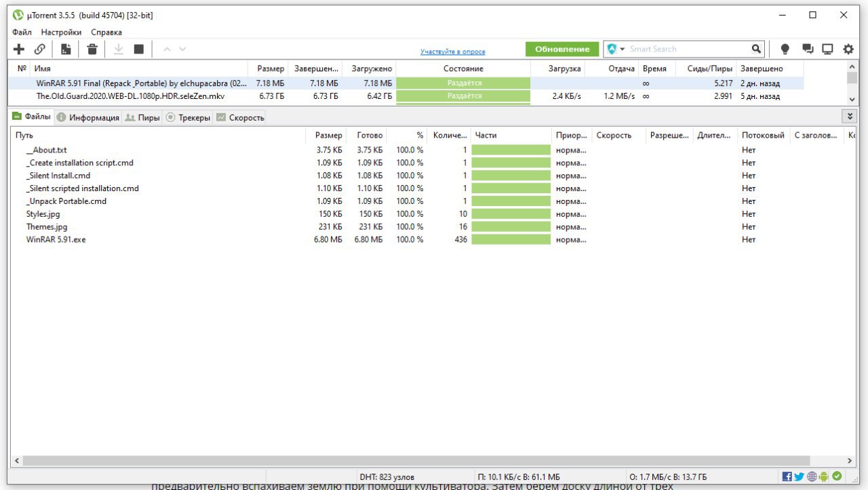Viewport: 868px width, 490px height.
Task: Click the Add Torrent plus icon
Action: [x=19, y=49]
